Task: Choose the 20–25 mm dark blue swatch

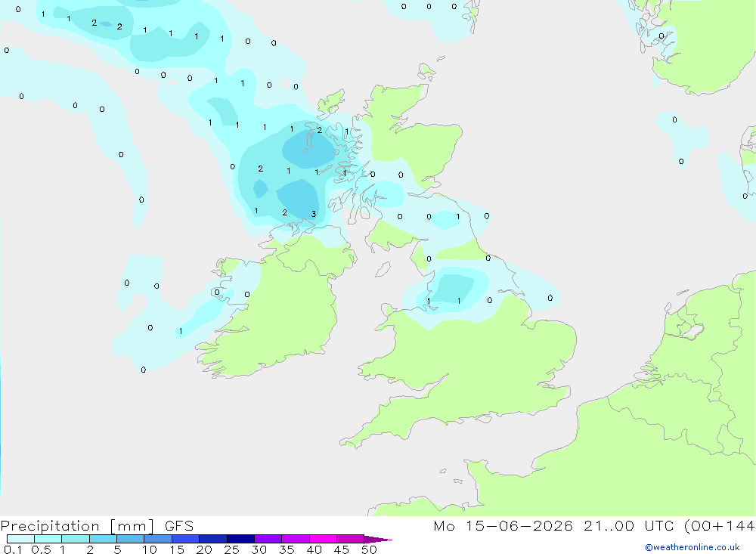Action: [x=213, y=539]
